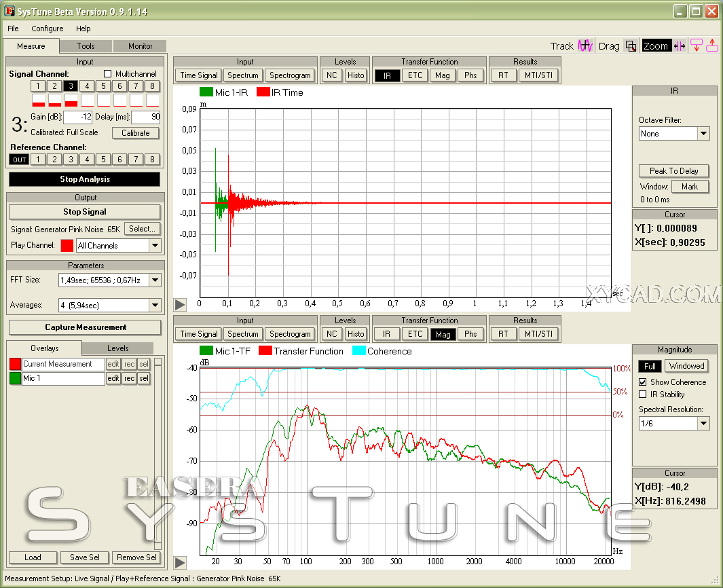The image size is (723, 588).
Task: Click Remove Sel button
Action: point(136,557)
